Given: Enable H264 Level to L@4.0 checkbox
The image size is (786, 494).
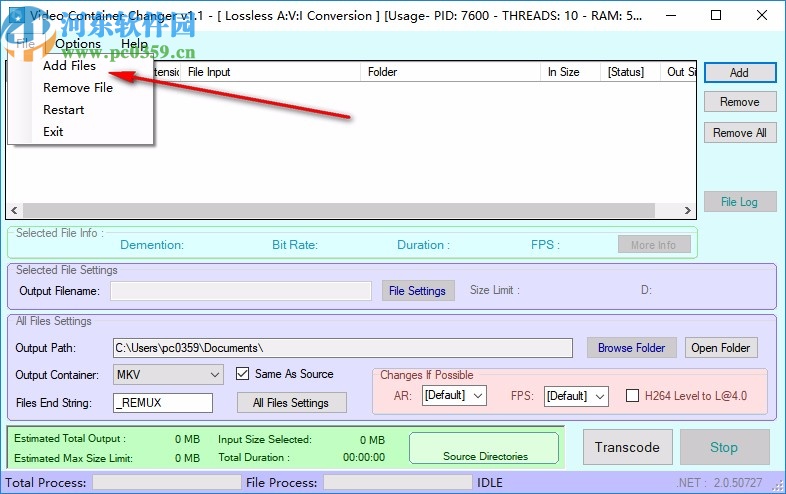Looking at the screenshot, I should [x=632, y=396].
